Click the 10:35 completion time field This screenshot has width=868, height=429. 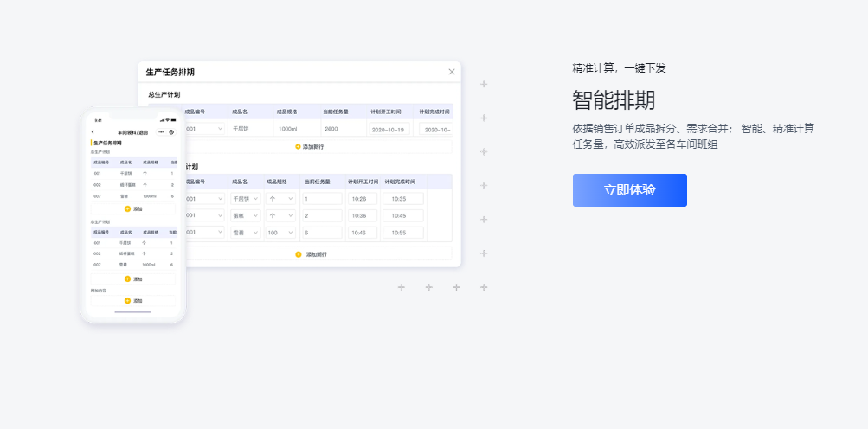(403, 199)
